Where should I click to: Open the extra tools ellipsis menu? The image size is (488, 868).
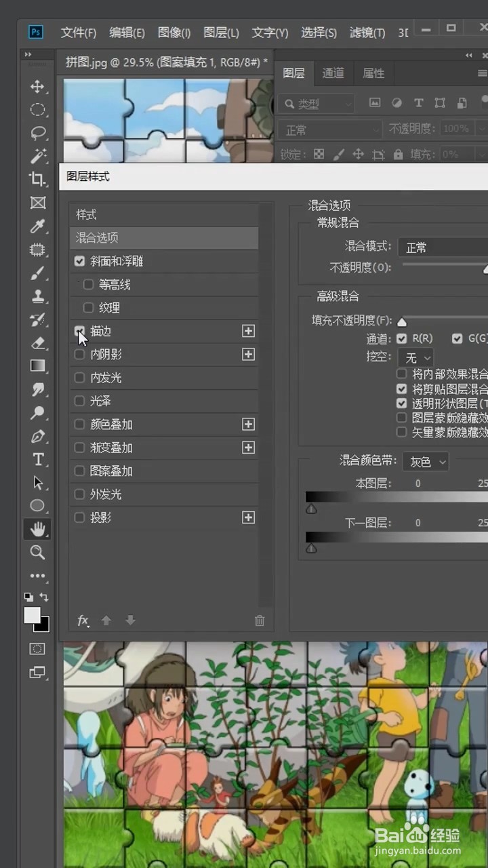pyautogui.click(x=37, y=576)
